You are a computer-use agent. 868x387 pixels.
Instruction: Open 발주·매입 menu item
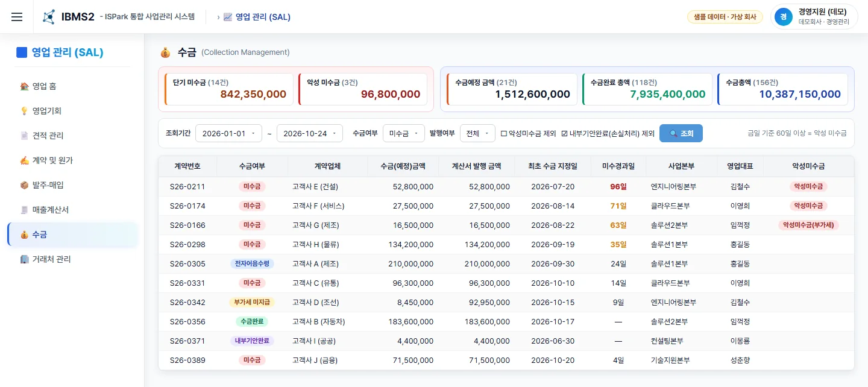point(72,185)
